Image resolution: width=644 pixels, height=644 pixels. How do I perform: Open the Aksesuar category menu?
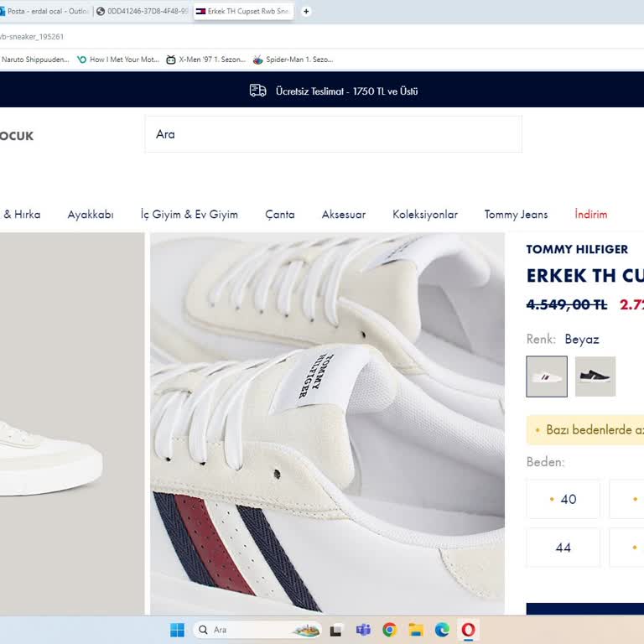pos(344,215)
